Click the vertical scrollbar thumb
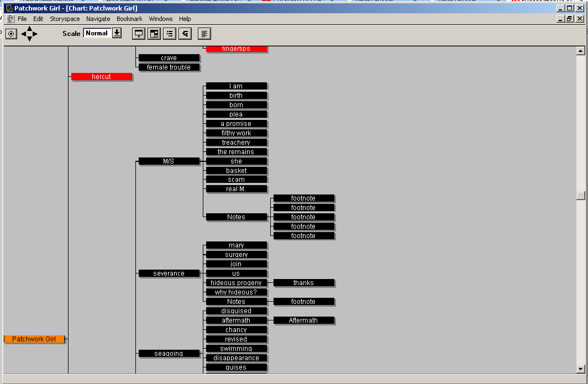 pos(580,196)
